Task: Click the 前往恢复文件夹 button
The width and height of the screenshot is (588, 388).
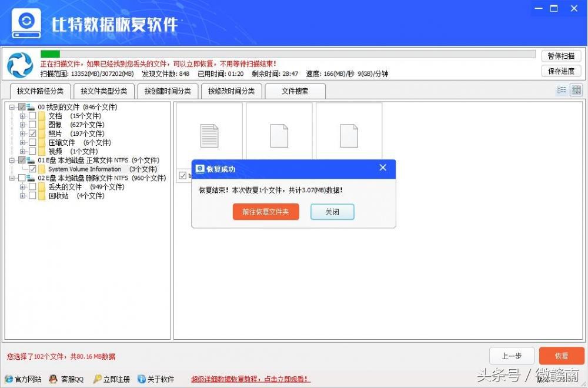Action: pyautogui.click(x=266, y=212)
